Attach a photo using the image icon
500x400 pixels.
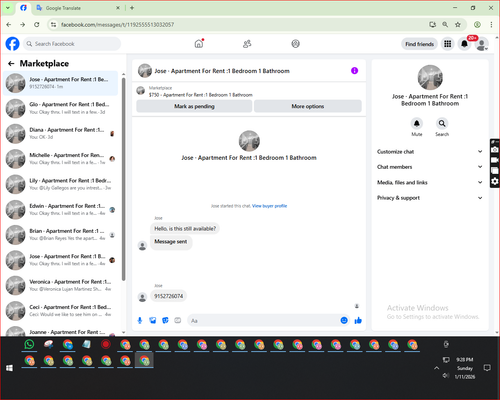(153, 320)
